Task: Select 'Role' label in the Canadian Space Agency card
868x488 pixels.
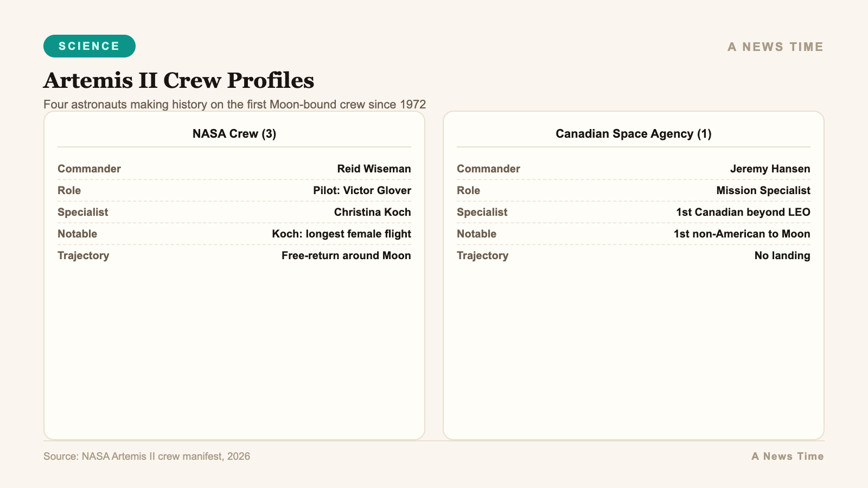Action: (468, 190)
